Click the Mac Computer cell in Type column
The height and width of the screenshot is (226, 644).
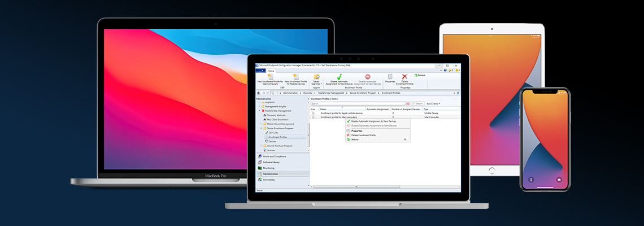point(431,117)
